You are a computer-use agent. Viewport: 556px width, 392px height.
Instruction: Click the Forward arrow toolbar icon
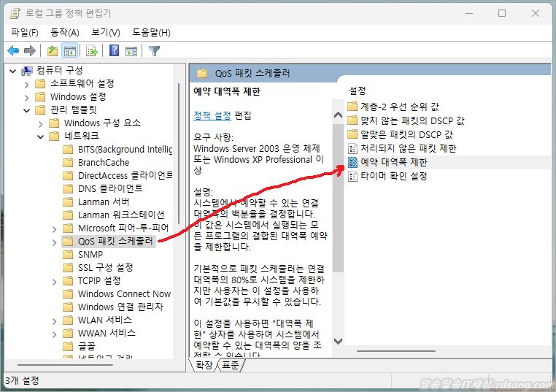coord(30,50)
